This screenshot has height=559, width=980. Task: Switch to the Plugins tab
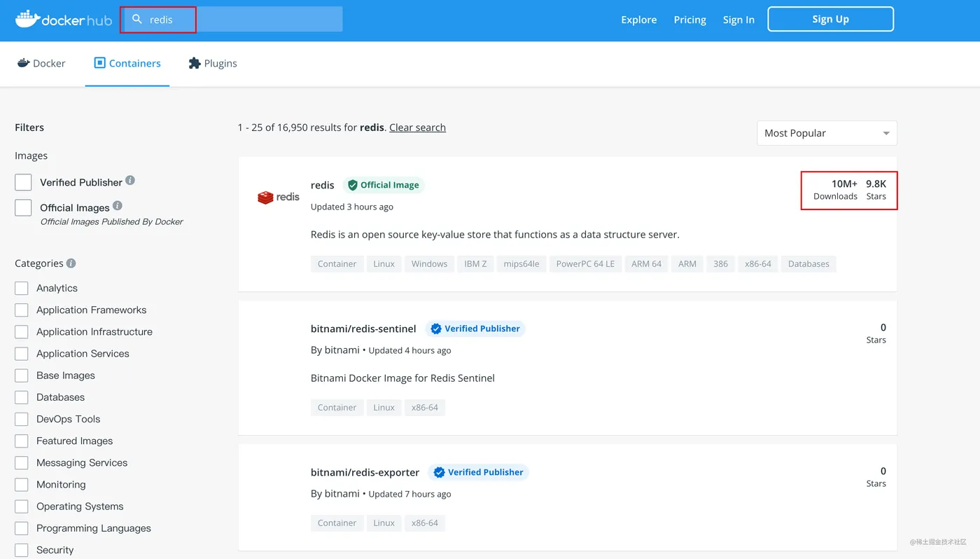[213, 63]
